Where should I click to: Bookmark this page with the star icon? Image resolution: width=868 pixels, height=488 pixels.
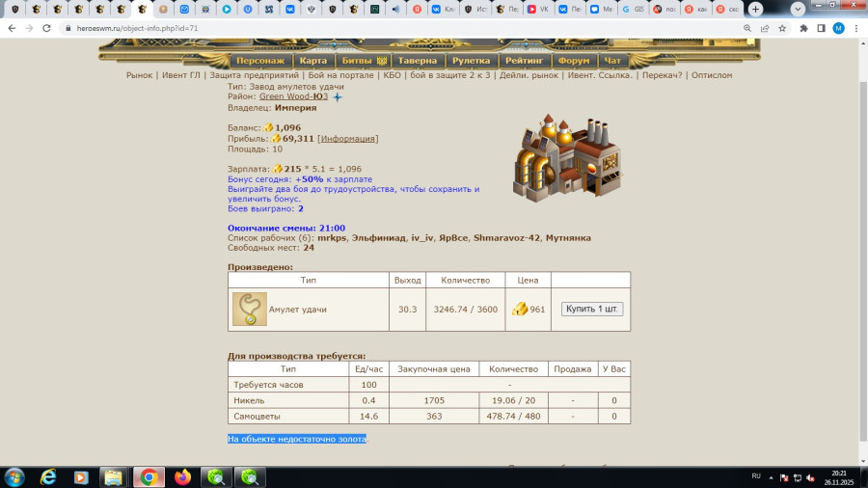[x=779, y=28]
